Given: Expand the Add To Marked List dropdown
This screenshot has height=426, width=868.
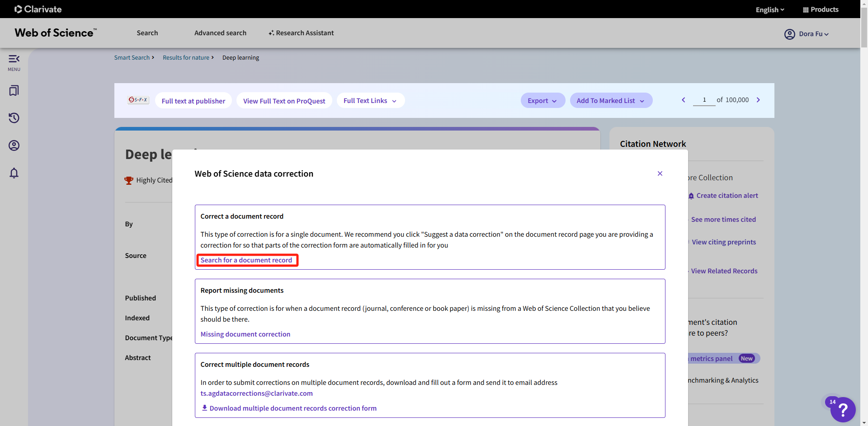Looking at the screenshot, I should click(x=611, y=101).
